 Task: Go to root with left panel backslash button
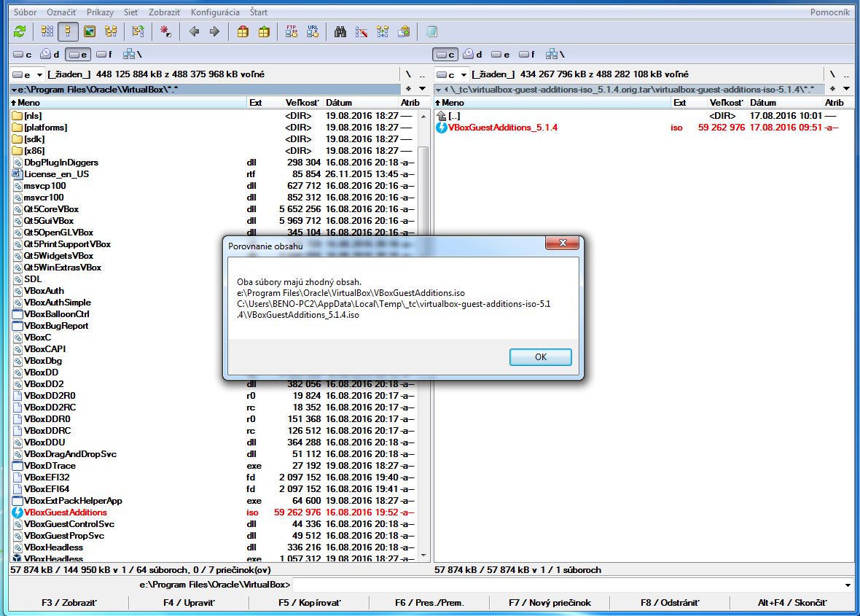pyautogui.click(x=408, y=74)
